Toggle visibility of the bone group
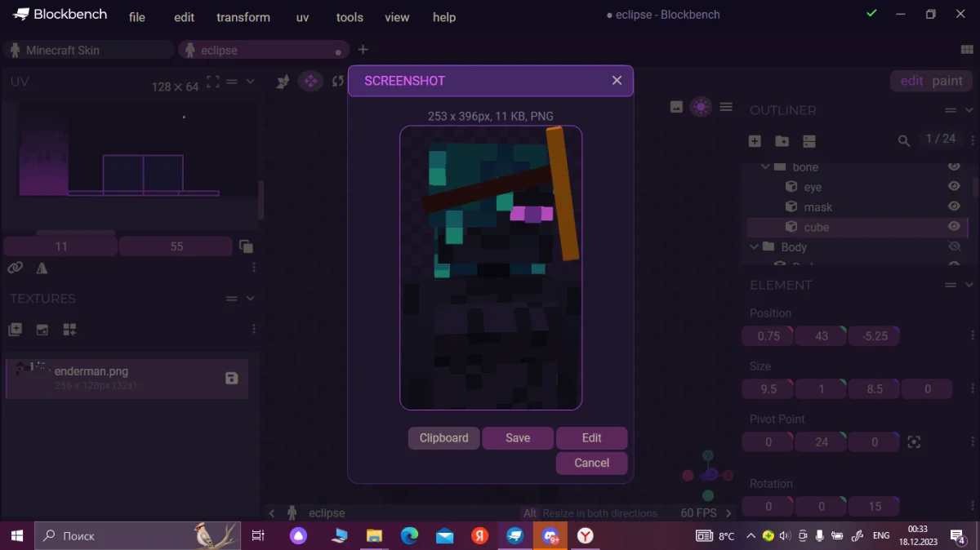Screen dimensions: 980x550 954,166
